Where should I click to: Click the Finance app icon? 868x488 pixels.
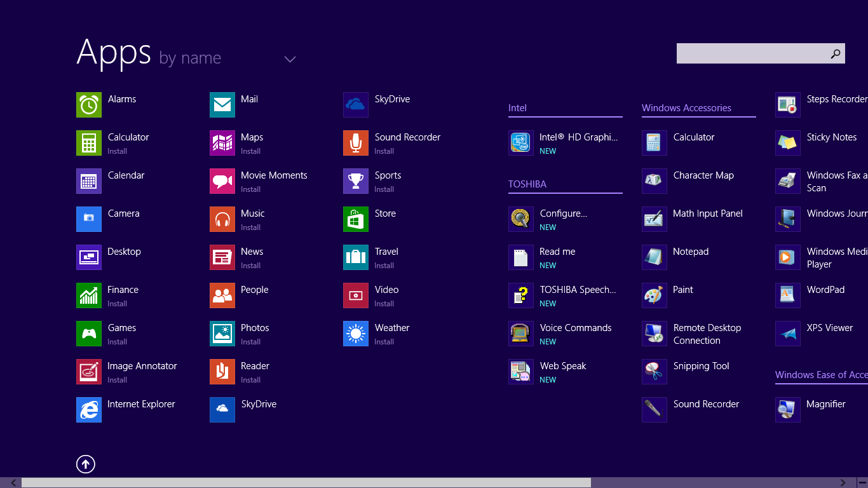(89, 295)
